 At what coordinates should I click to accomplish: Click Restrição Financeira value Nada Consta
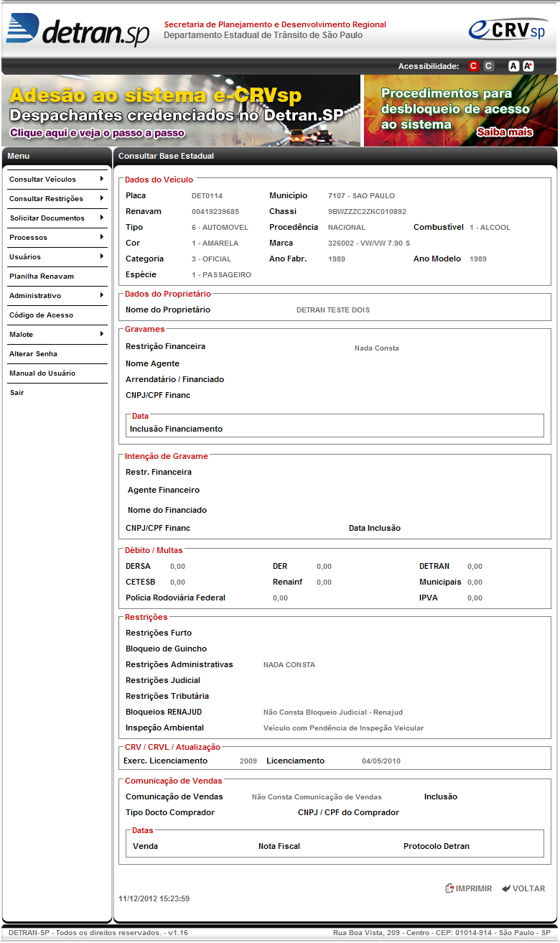tap(377, 348)
